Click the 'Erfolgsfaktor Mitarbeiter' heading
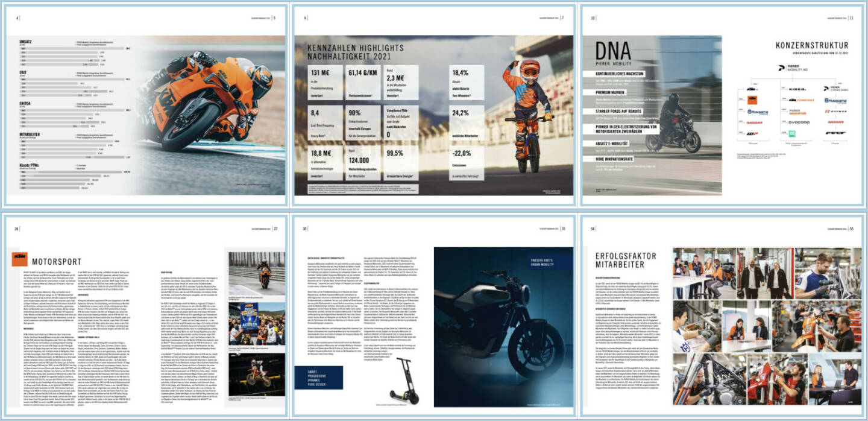868x421 pixels. click(626, 262)
